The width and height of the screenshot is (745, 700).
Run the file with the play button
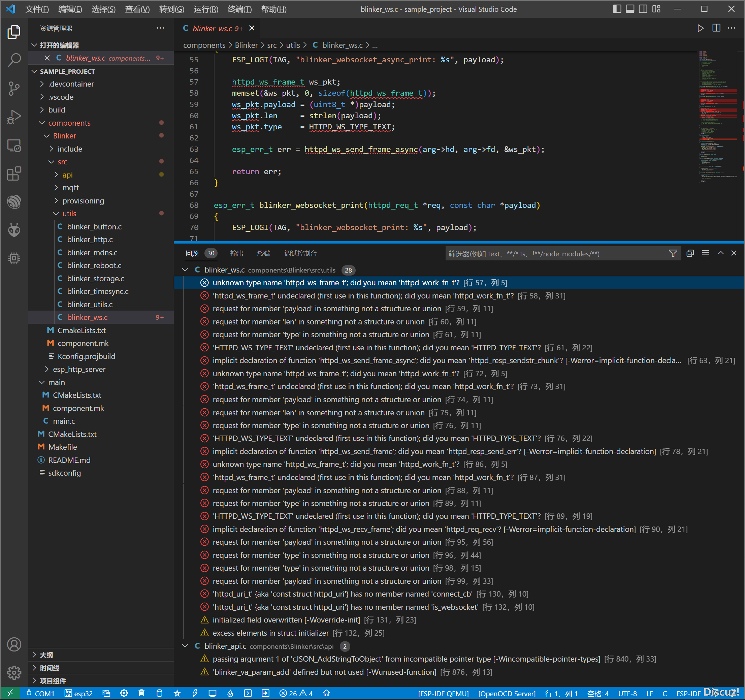click(700, 28)
